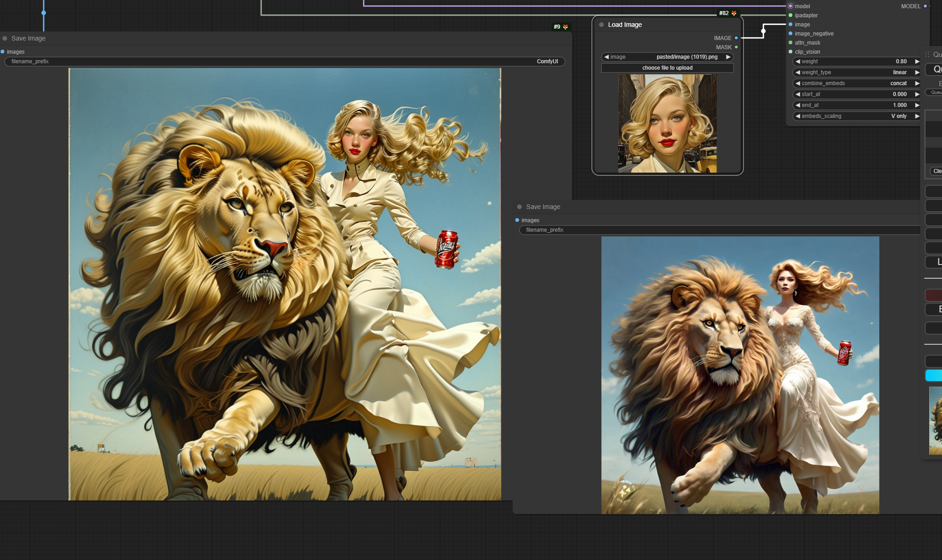Click choose file to upload button
The height and width of the screenshot is (560, 942).
667,68
